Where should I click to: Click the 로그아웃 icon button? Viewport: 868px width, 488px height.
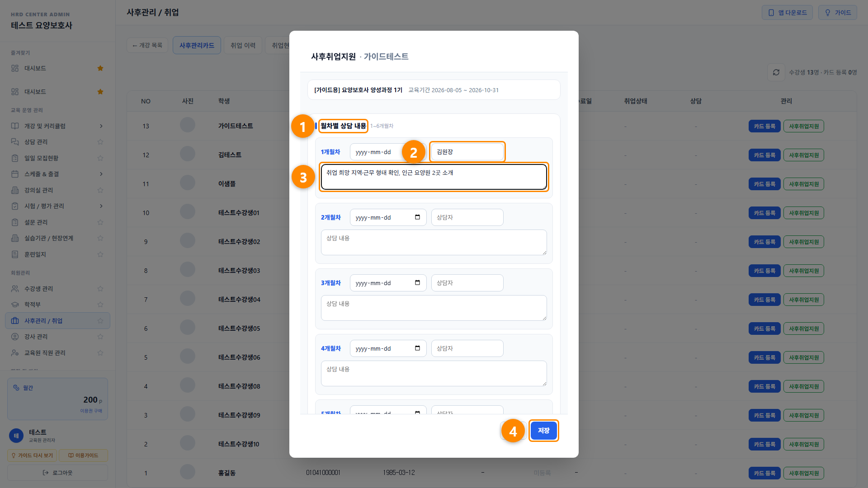pyautogui.click(x=57, y=473)
